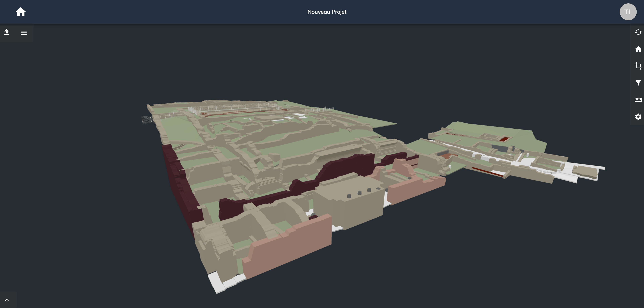Select the ruler measurement tool

pos(638,100)
